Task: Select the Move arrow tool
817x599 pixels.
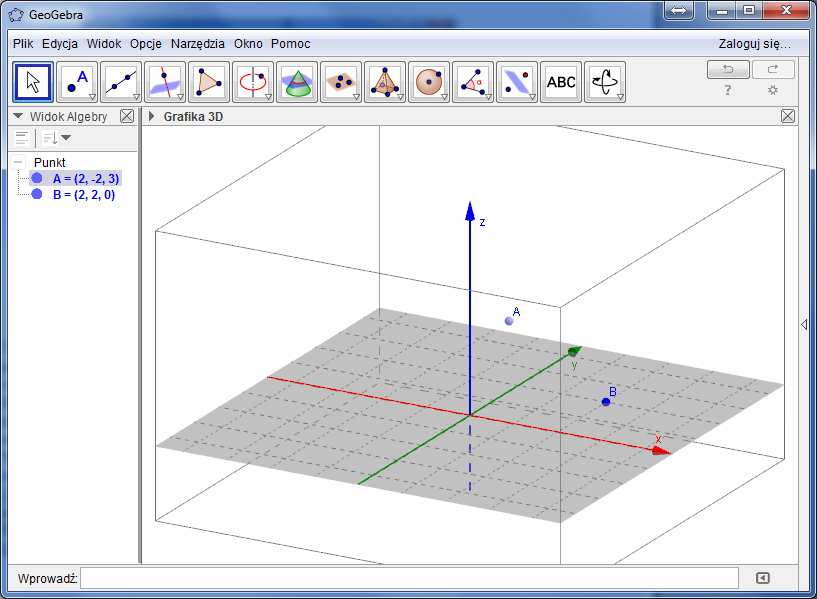Action: pos(33,82)
